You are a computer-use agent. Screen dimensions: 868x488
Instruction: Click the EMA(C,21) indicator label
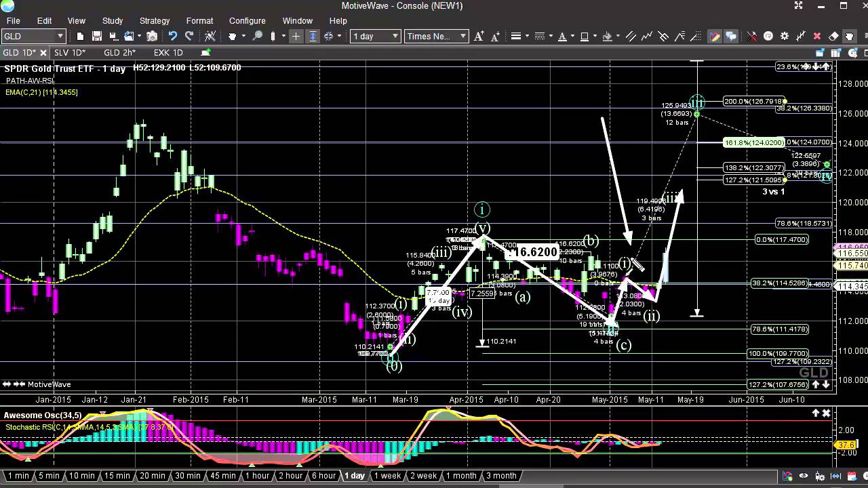(x=41, y=92)
